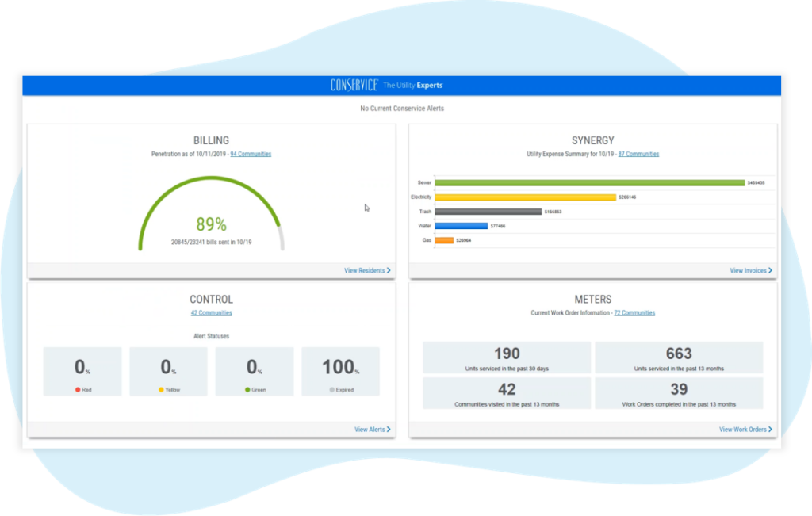Image resolution: width=812 pixels, height=516 pixels.
Task: Click the green Sewer expense bar
Action: coord(590,182)
